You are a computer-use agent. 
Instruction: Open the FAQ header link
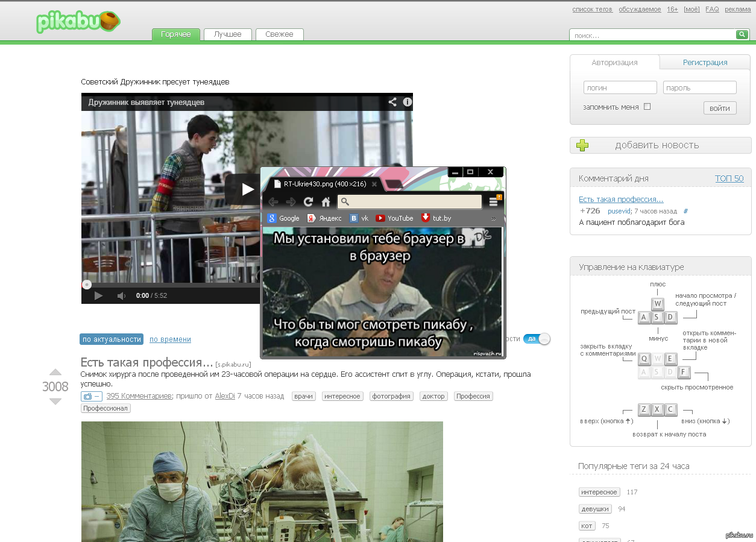712,9
